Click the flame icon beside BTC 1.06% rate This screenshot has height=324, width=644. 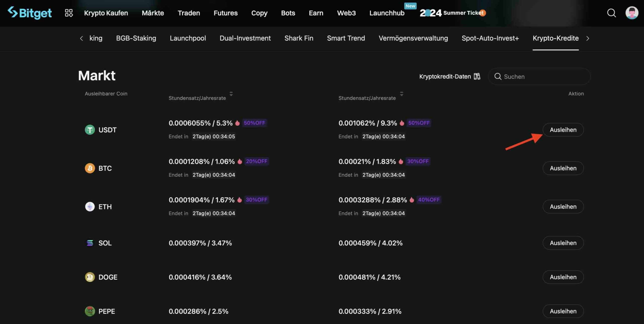239,161
